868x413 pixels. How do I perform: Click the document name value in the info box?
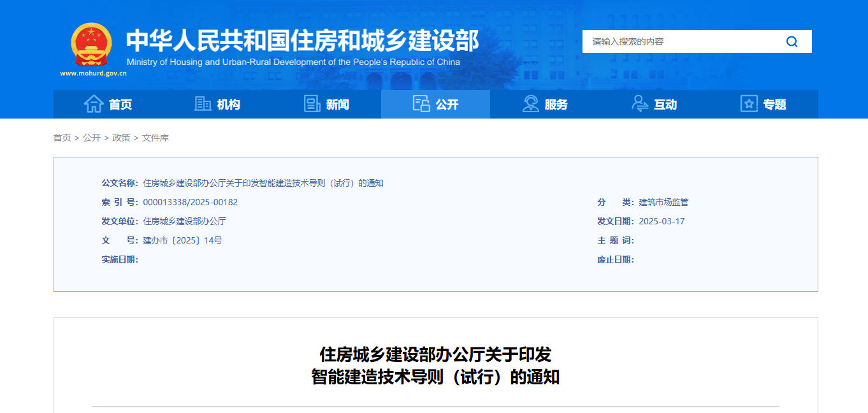[263, 183]
